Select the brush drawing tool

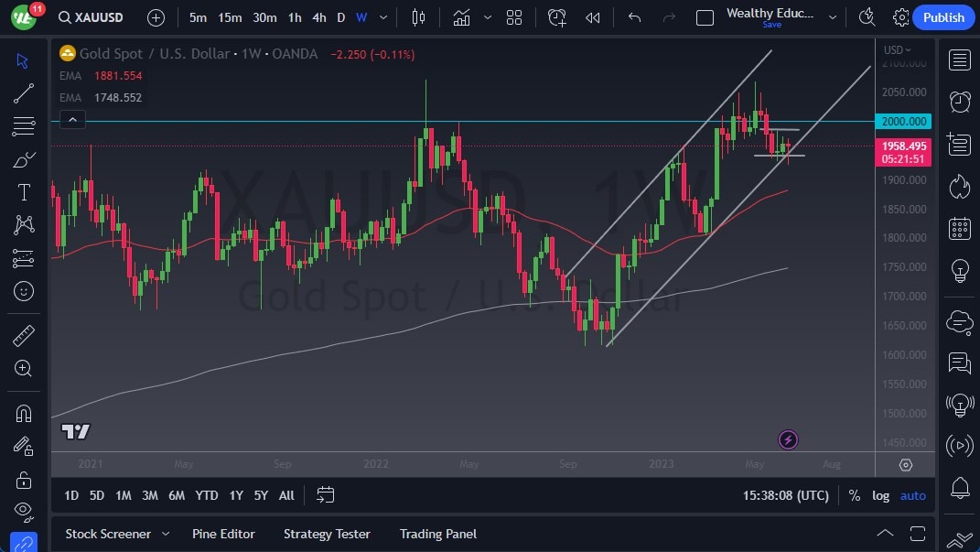click(x=24, y=159)
